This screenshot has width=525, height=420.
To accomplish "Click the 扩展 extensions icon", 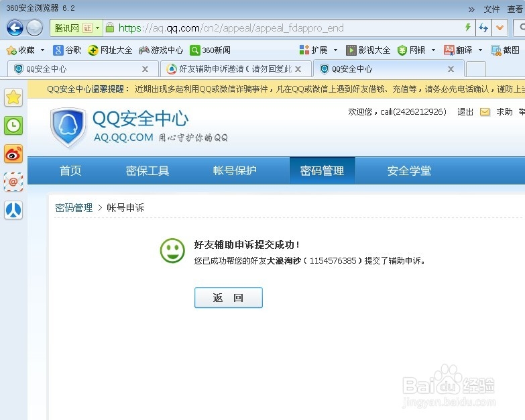I will 304,50.
